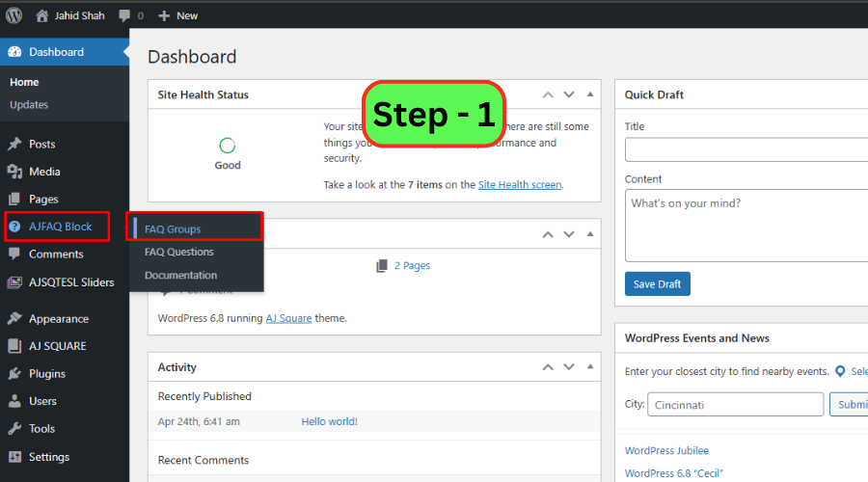Move the At a Glance widget up

548,234
